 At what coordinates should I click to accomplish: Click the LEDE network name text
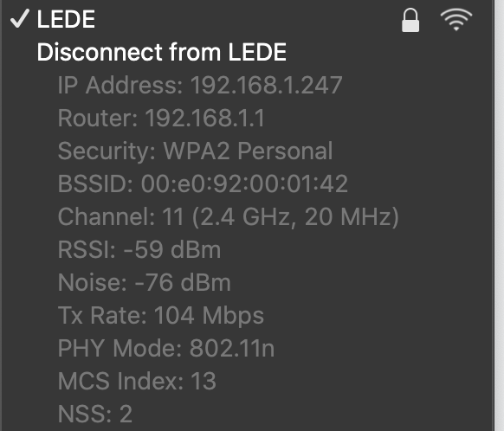pyautogui.click(x=66, y=19)
